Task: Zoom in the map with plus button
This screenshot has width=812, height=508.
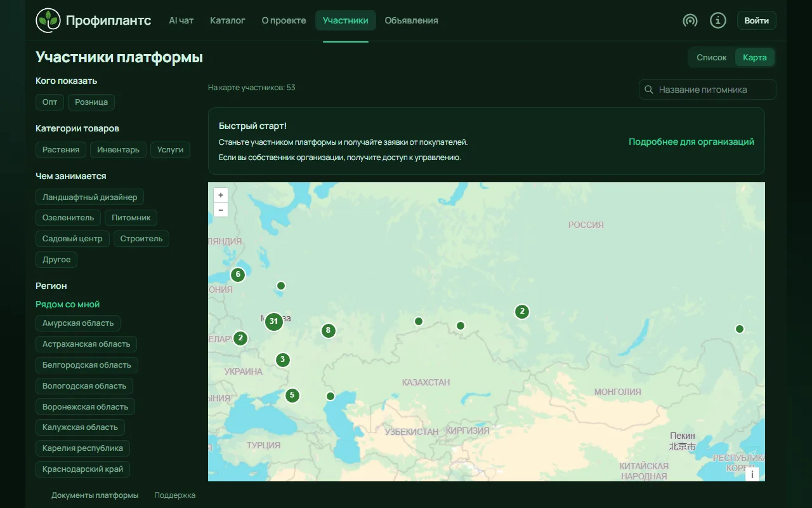Action: (x=221, y=196)
